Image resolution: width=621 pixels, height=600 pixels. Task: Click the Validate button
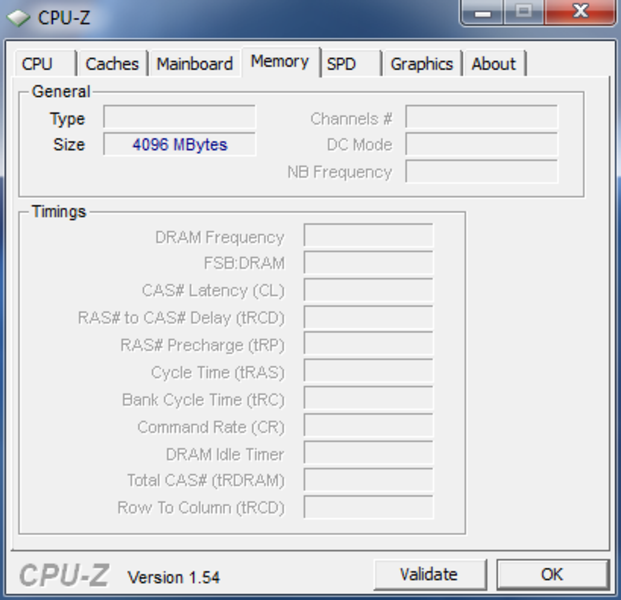430,574
